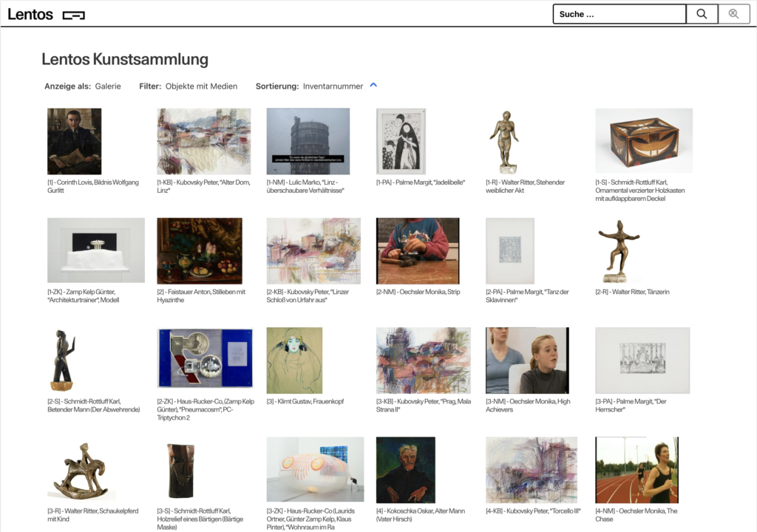Screen dimensions: 757x532
Task: Select the Walter Ritter Tänzerin sculpture image
Action: tap(619, 250)
